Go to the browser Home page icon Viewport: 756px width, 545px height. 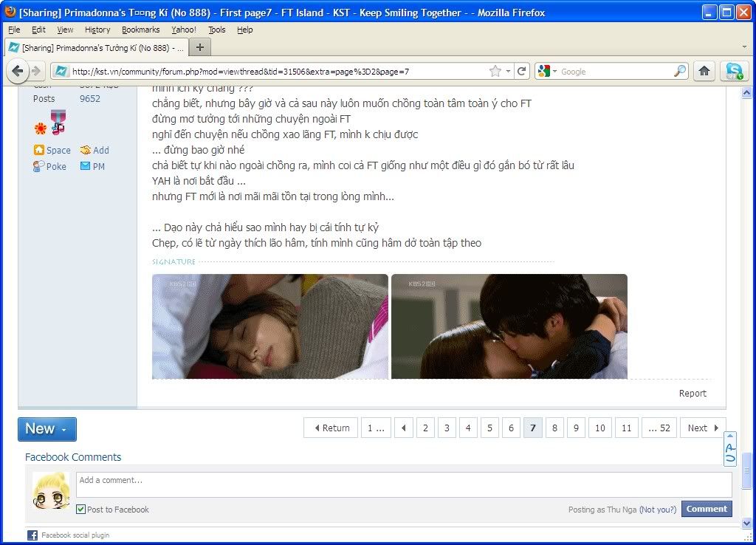click(704, 72)
